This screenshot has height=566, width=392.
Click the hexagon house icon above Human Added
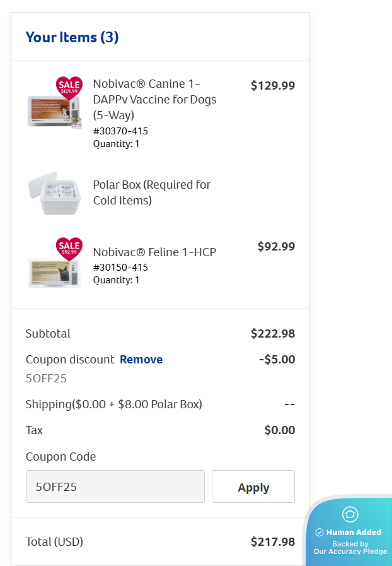pyautogui.click(x=350, y=514)
